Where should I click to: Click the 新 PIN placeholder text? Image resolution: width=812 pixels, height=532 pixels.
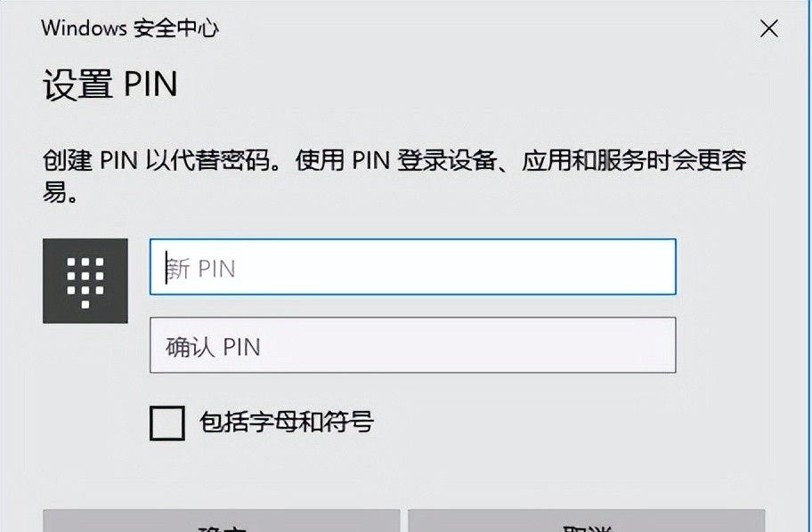[x=201, y=268]
